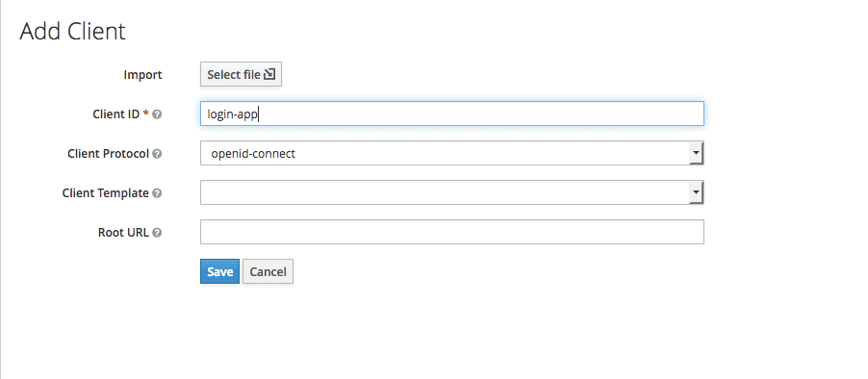Click the Import label text
868x379 pixels.
coord(142,75)
